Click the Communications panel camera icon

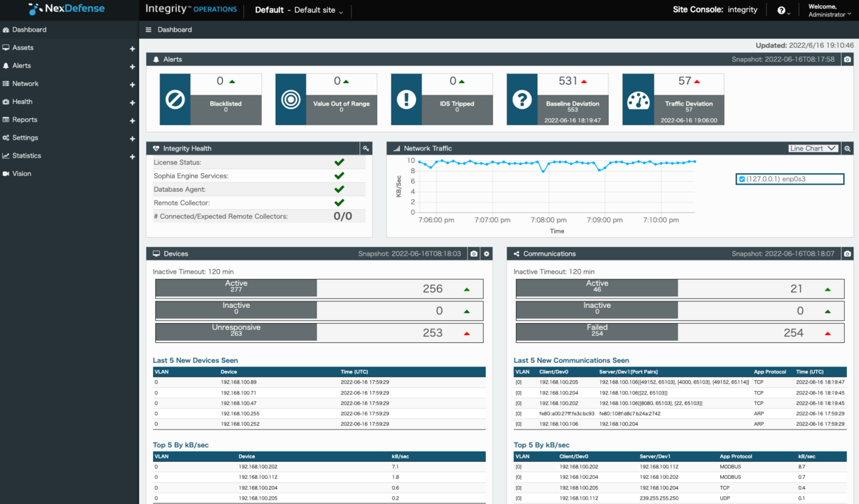(848, 254)
